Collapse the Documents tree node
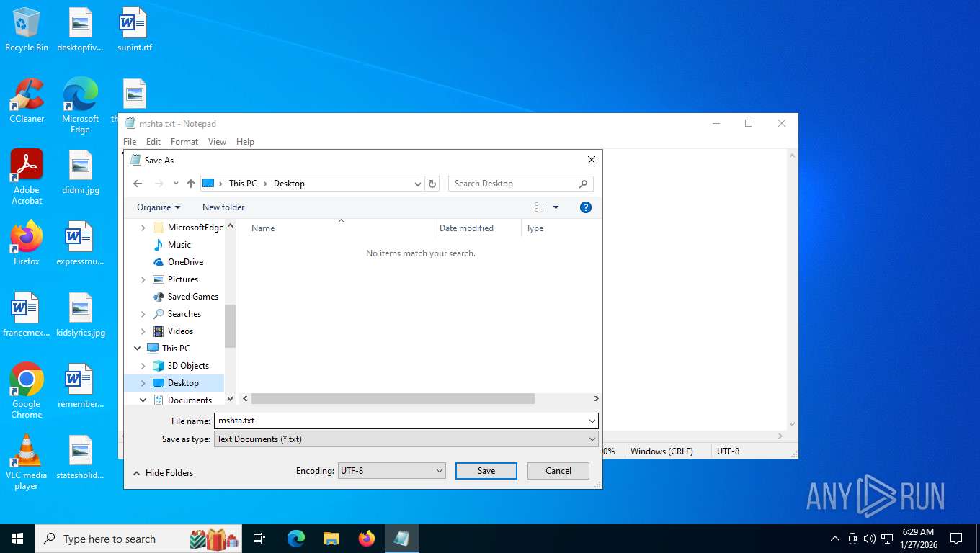980x553 pixels. pos(143,400)
